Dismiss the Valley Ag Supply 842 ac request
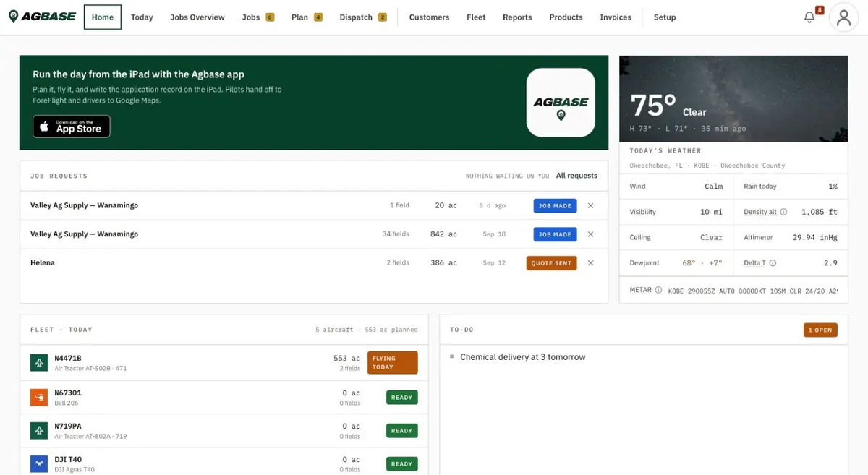This screenshot has height=475, width=868. (x=590, y=234)
